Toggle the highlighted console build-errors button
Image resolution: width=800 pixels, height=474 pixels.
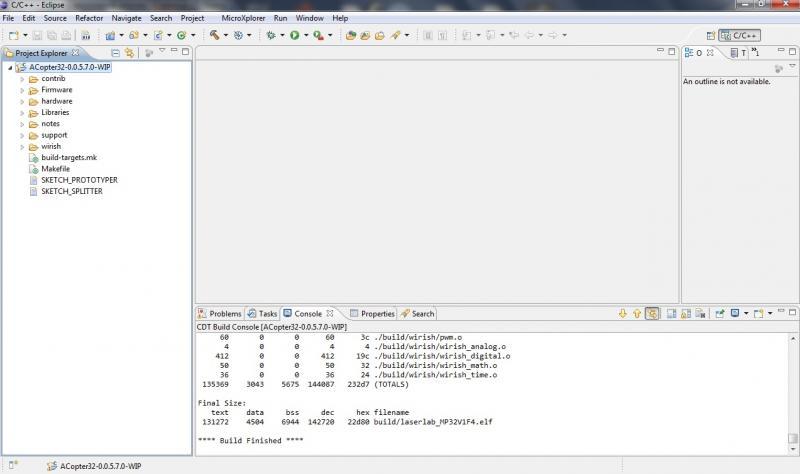click(x=652, y=313)
